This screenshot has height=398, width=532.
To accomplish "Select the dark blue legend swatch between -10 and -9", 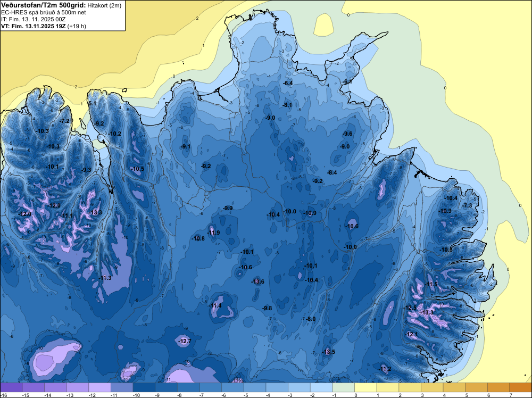I will tap(144, 387).
